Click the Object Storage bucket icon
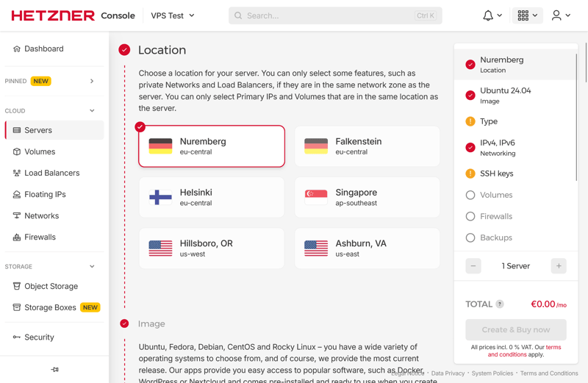 point(17,286)
